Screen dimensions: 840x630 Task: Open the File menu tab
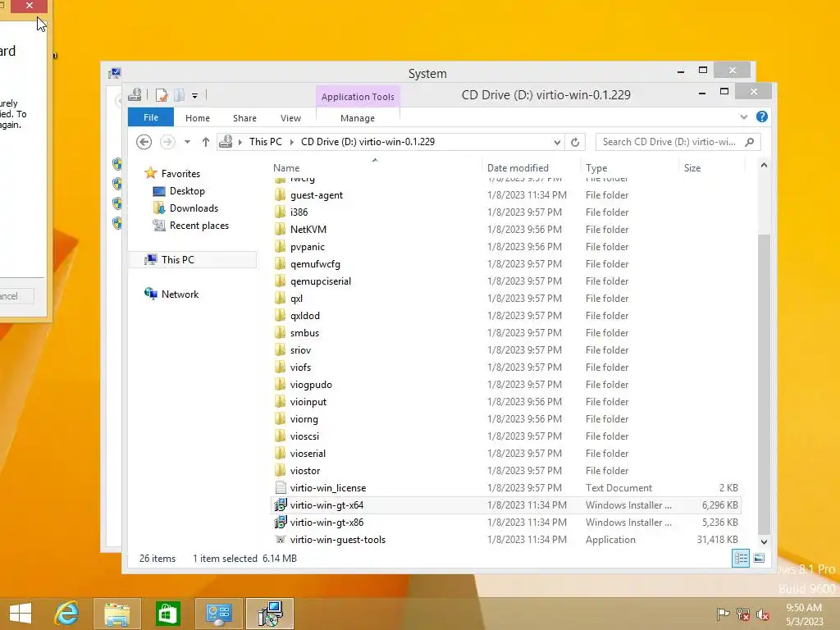pyautogui.click(x=151, y=117)
